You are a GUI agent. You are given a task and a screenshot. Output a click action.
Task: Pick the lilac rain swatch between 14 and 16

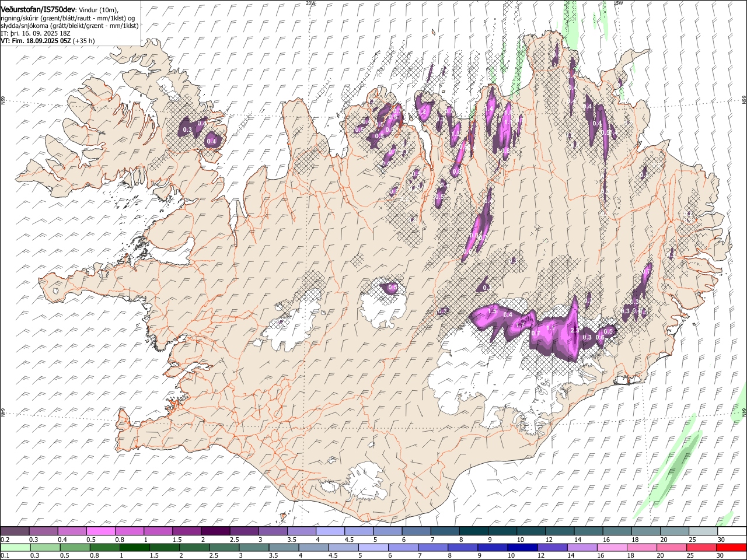[x=582, y=547]
